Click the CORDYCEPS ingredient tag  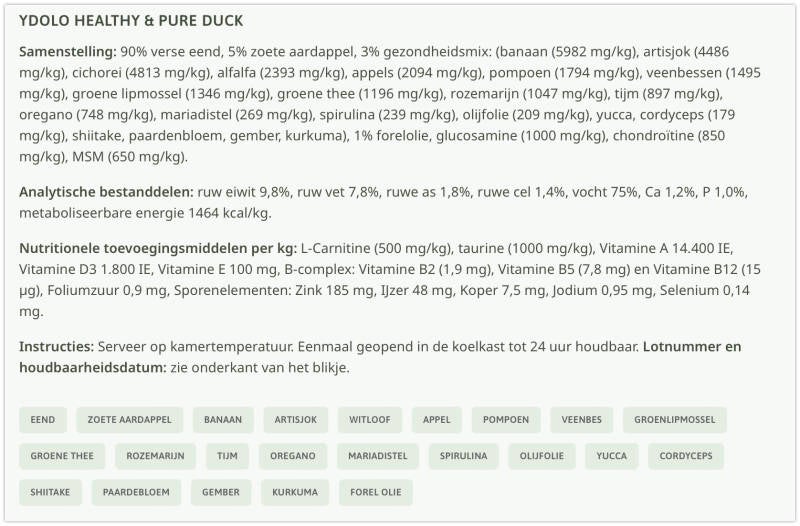click(686, 456)
